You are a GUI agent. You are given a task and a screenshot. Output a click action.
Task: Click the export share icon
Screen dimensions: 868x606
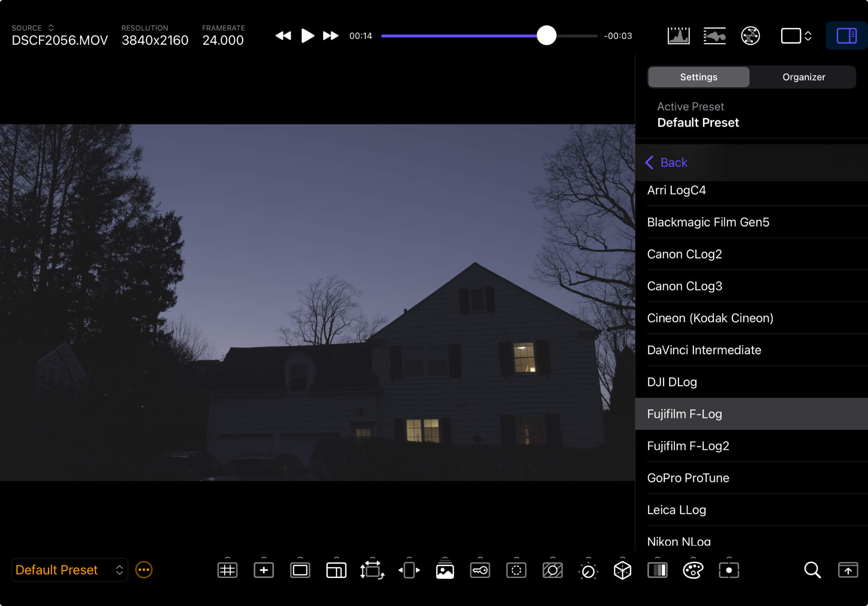click(848, 570)
